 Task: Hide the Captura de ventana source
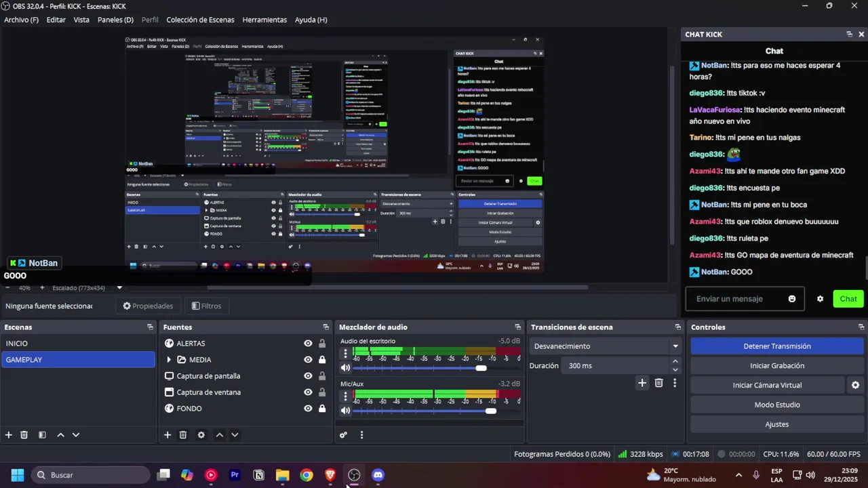pyautogui.click(x=308, y=392)
